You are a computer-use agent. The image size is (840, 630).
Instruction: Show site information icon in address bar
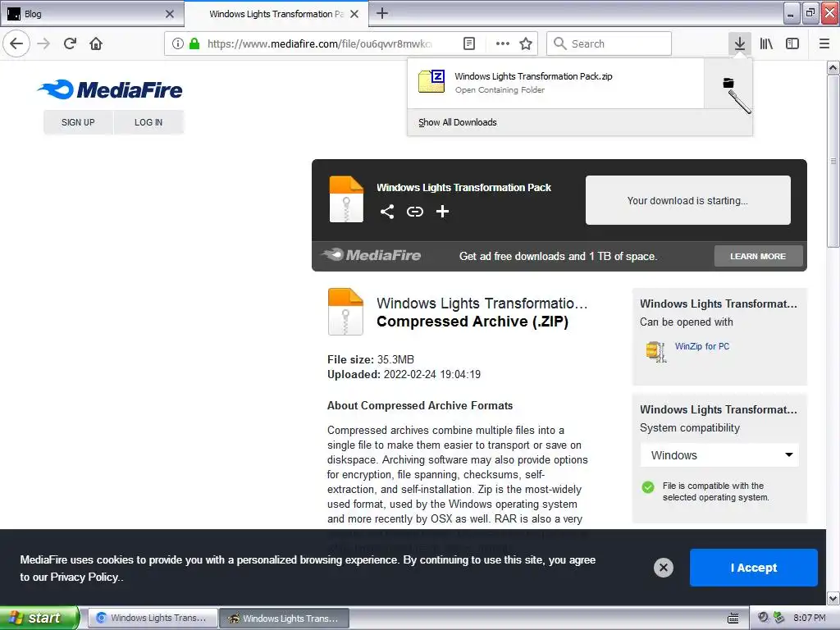(x=178, y=43)
